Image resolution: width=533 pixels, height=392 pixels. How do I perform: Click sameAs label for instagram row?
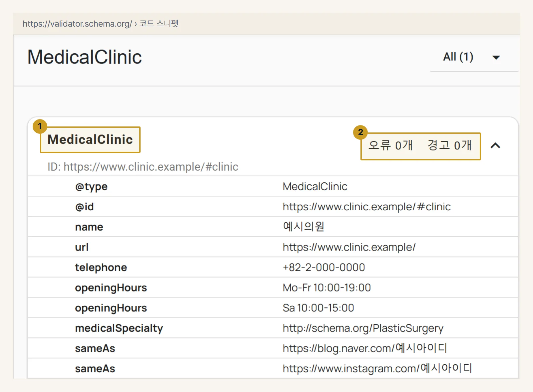(95, 369)
